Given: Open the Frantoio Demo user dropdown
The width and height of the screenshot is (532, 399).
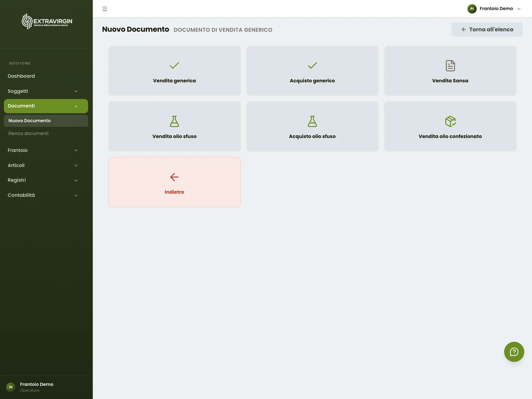Looking at the screenshot, I should [x=494, y=9].
